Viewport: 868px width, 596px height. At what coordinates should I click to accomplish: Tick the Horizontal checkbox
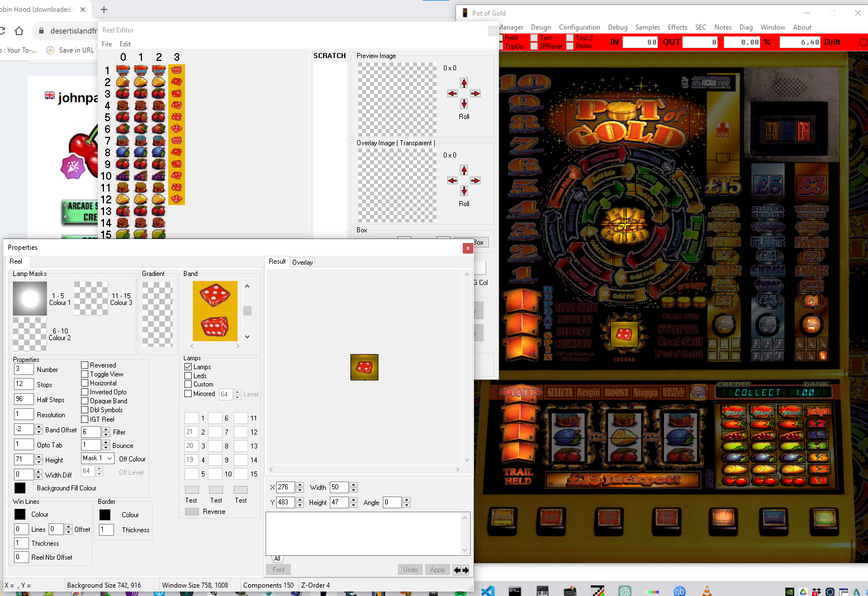point(85,383)
